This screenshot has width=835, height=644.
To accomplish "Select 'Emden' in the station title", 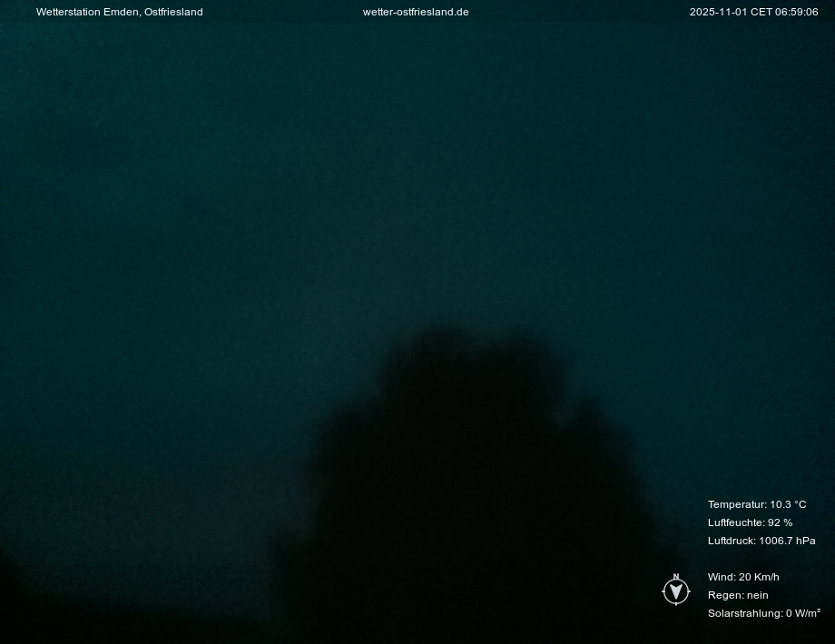I will [122, 12].
